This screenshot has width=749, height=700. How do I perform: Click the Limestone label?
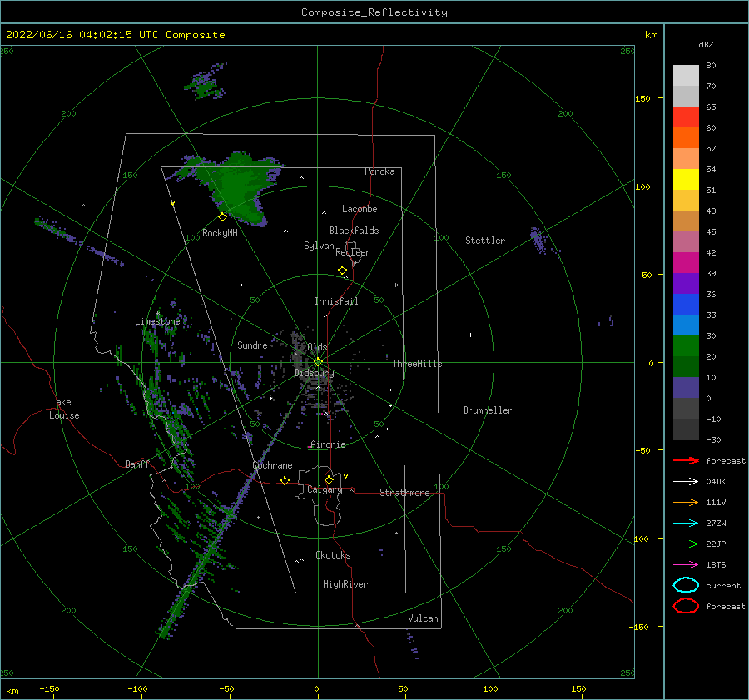coord(157,321)
